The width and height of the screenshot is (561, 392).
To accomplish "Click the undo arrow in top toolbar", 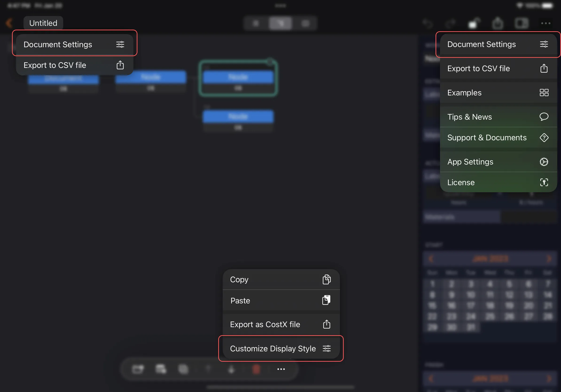I will point(428,24).
